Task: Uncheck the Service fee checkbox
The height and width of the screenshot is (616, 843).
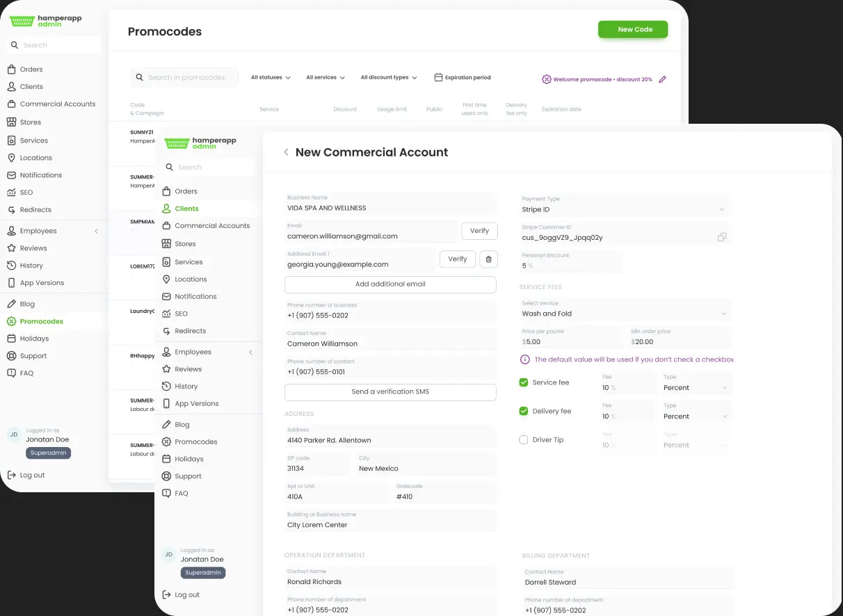Action: coord(524,382)
